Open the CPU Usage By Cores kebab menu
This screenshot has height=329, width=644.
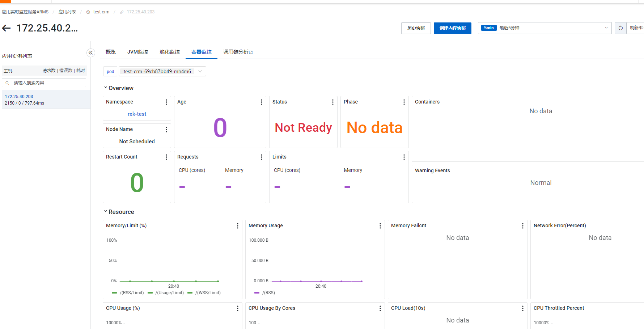click(x=380, y=308)
